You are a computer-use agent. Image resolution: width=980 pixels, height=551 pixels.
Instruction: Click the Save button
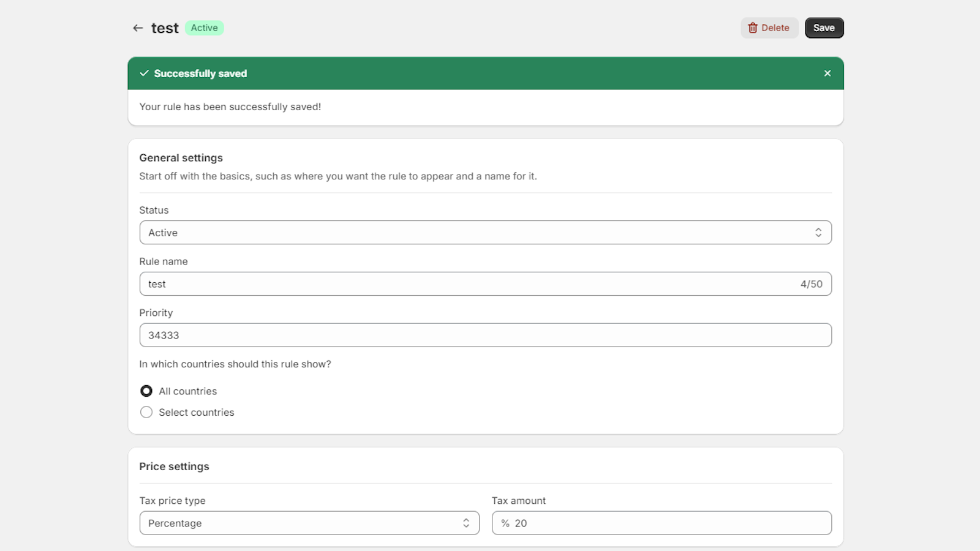[824, 28]
